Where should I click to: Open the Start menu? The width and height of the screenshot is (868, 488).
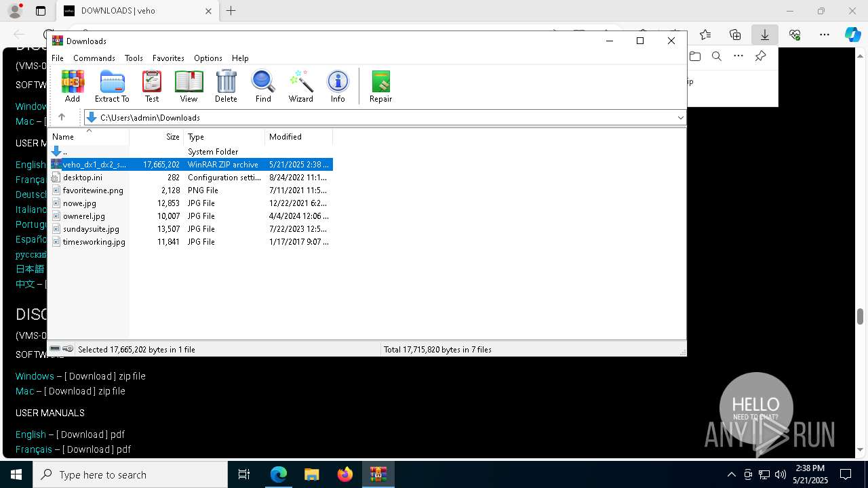click(x=16, y=474)
